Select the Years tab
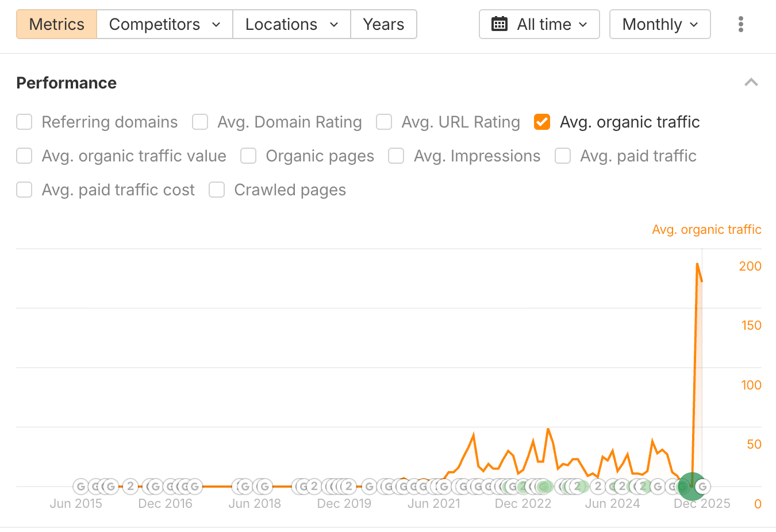776x532 pixels. point(383,24)
